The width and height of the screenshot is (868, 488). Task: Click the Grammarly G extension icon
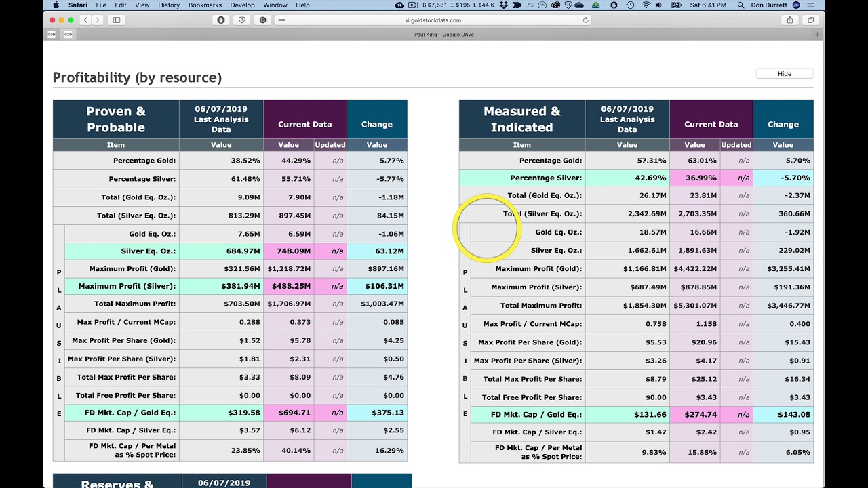pyautogui.click(x=263, y=20)
